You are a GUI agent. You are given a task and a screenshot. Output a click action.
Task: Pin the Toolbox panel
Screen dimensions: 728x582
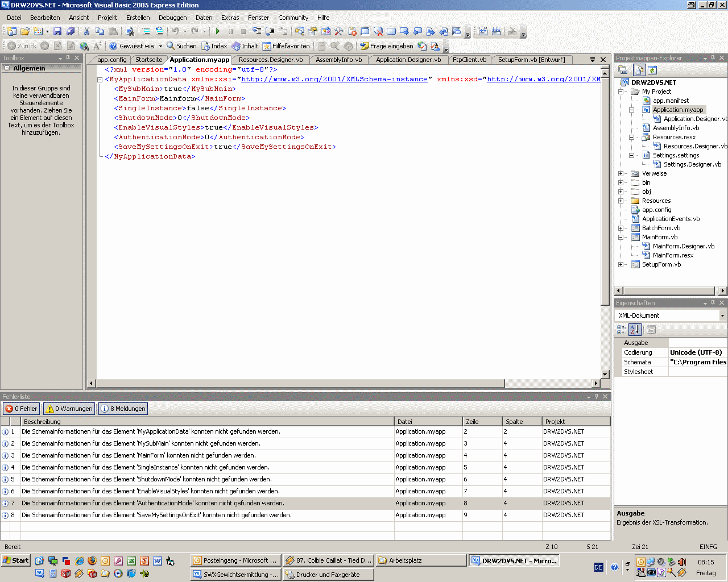coord(68,58)
